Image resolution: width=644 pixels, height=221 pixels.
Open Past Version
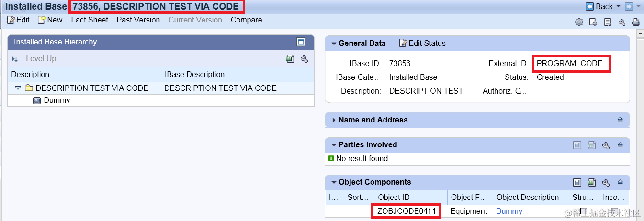[138, 20]
